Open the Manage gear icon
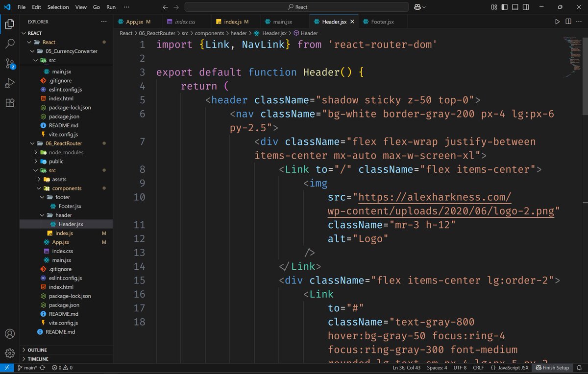 10,353
